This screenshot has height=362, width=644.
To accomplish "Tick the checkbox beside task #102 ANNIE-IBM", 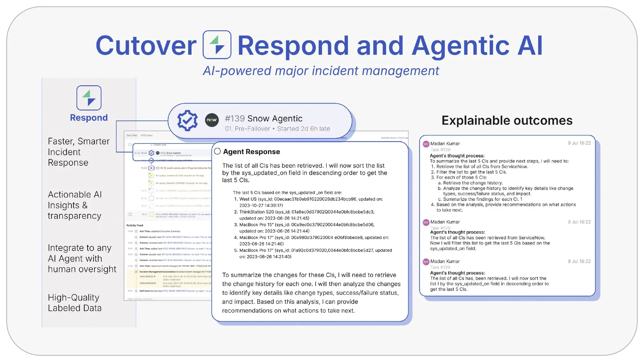I will click(130, 214).
